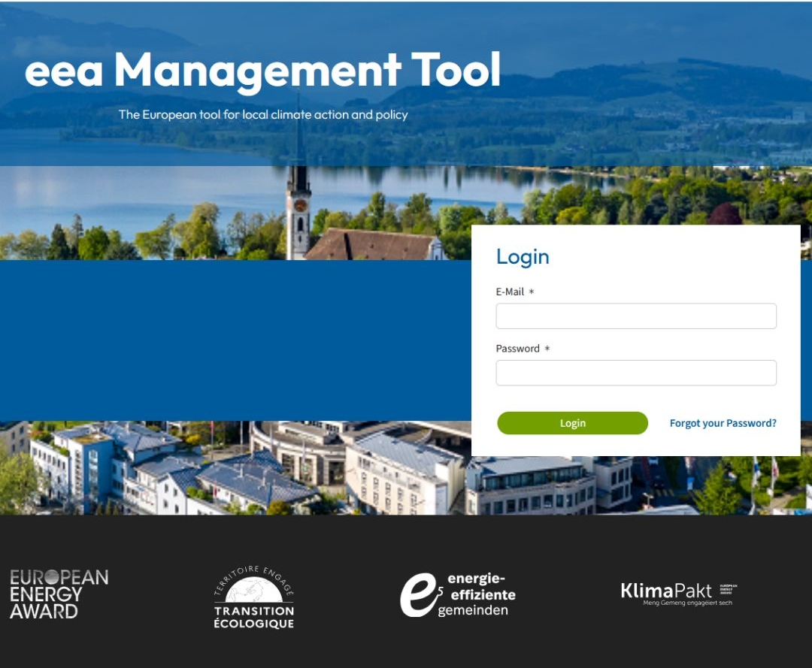The image size is (812, 668).
Task: Click the Transition Écologique logo text
Action: click(x=253, y=617)
